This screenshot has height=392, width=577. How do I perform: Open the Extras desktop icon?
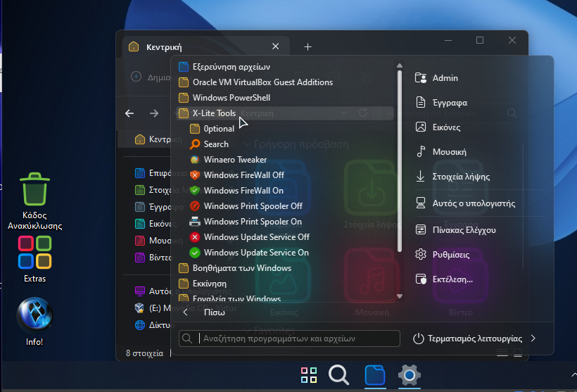click(x=35, y=259)
